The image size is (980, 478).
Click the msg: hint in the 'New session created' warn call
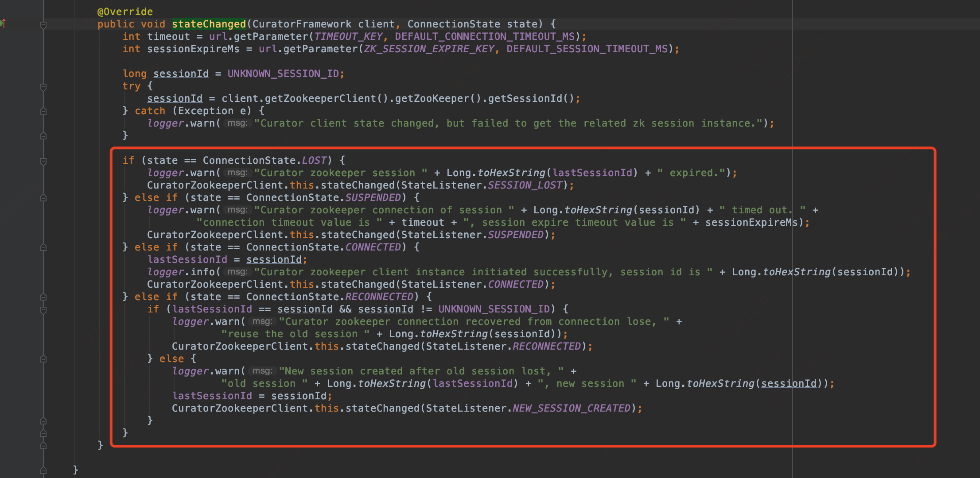click(x=262, y=371)
